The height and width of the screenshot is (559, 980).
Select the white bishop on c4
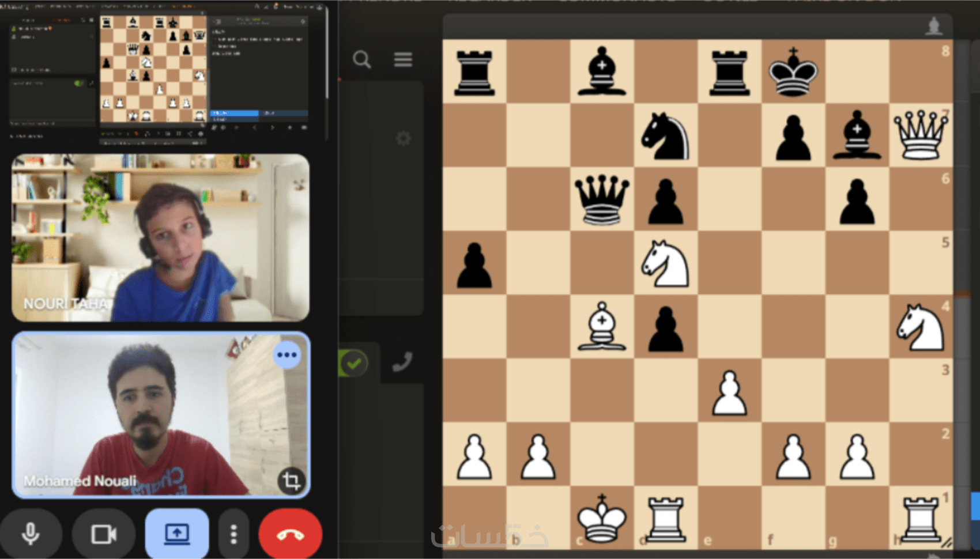602,326
